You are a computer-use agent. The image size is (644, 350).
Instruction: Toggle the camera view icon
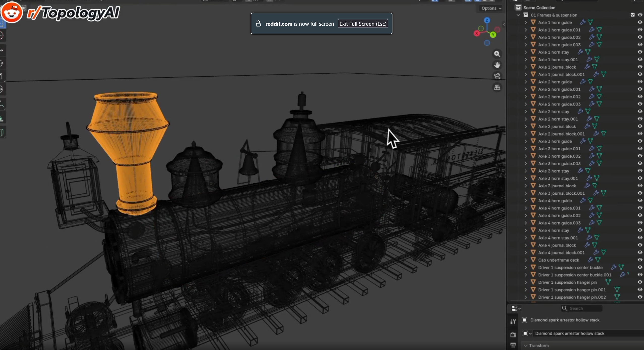(497, 76)
